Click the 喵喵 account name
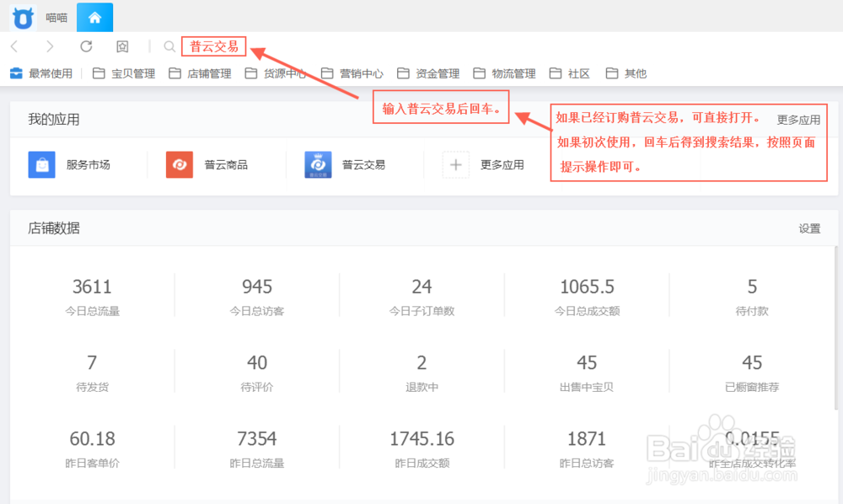The width and height of the screenshot is (843, 504). pos(56,18)
